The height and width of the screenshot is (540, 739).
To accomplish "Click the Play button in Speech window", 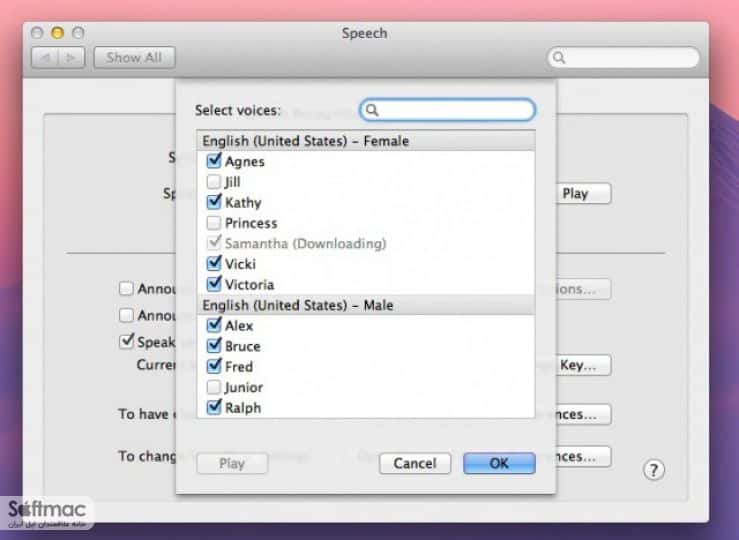I will pos(583,193).
